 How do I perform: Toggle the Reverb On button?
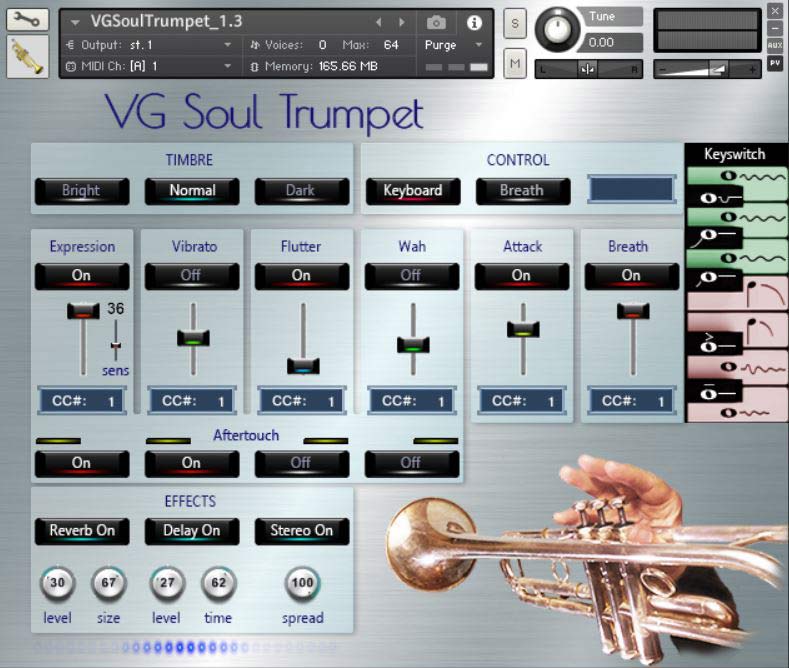82,531
